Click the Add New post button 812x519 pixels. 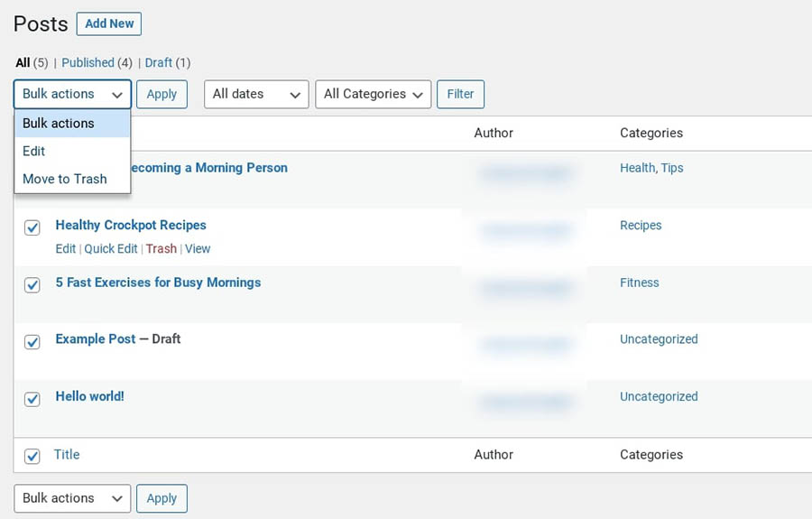108,23
